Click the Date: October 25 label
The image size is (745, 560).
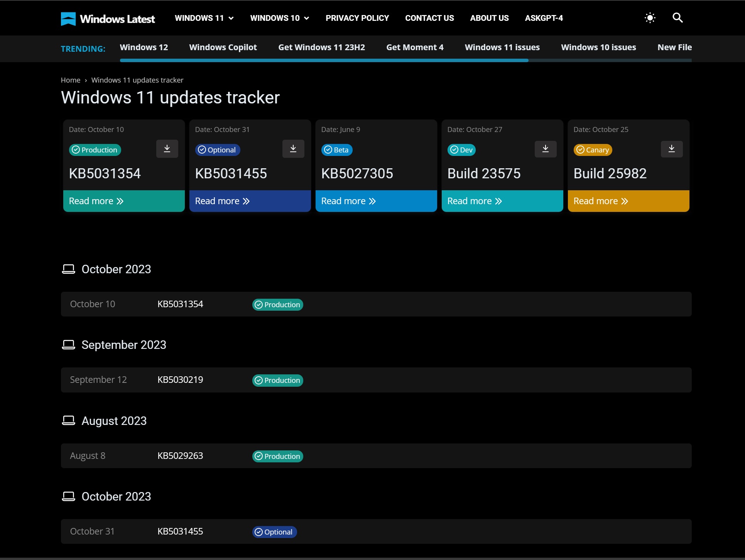click(x=601, y=130)
